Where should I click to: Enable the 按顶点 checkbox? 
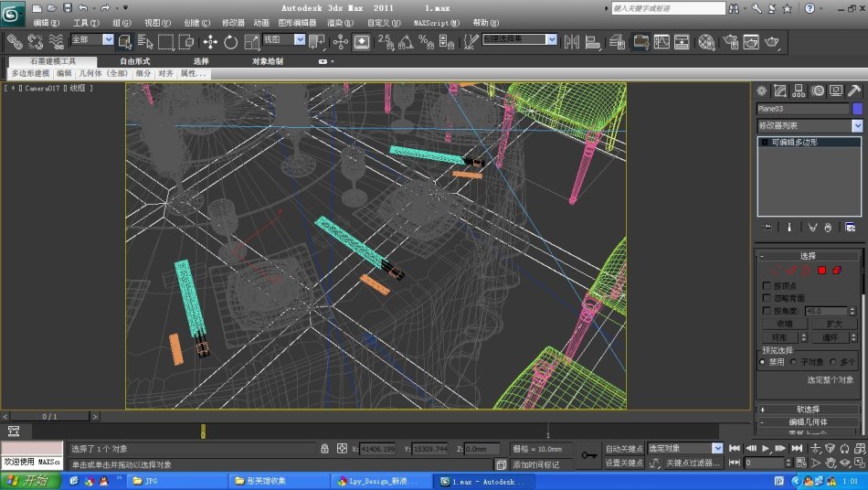tap(767, 286)
